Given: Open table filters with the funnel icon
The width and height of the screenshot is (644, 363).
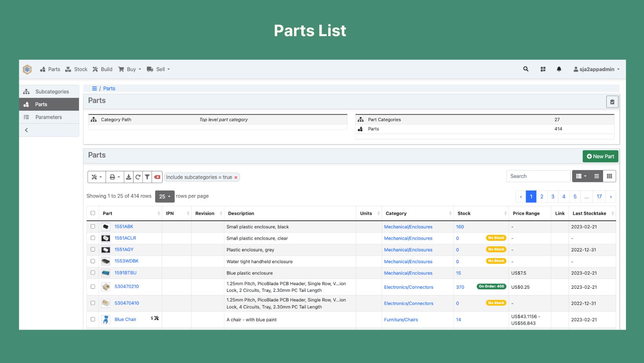Looking at the screenshot, I should coord(147,177).
